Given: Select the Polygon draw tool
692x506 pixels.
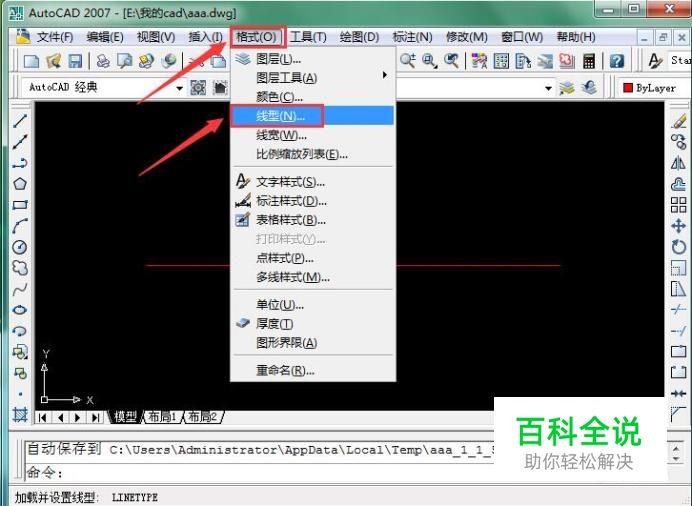Looking at the screenshot, I should pyautogui.click(x=20, y=184).
